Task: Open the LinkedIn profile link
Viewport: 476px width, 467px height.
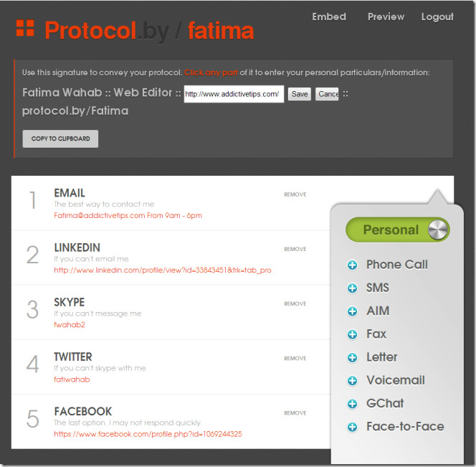Action: (163, 270)
